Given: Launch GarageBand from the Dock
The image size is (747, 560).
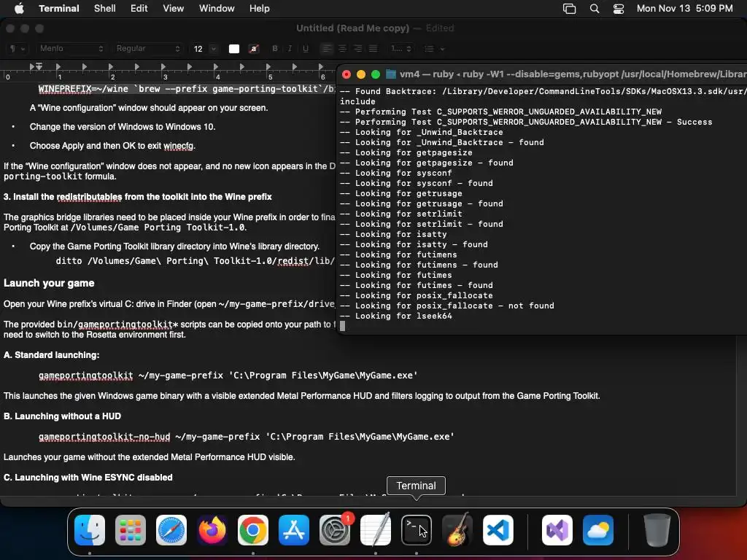Looking at the screenshot, I should coord(457,530).
